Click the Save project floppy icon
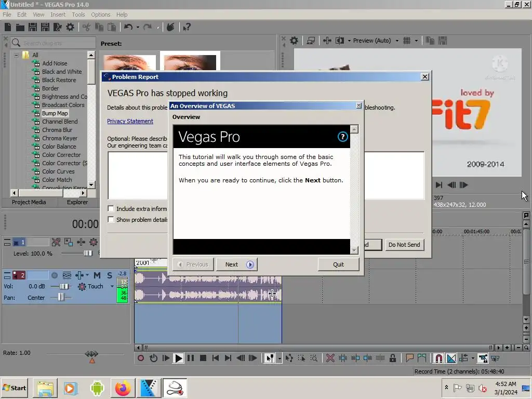This screenshot has width=532, height=399. (x=33, y=27)
